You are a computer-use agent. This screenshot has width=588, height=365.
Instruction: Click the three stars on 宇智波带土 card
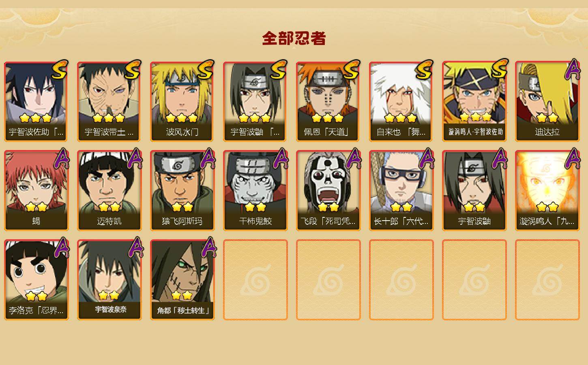[x=108, y=118]
